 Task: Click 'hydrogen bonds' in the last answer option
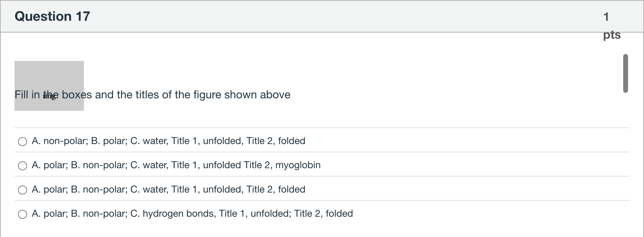click(179, 213)
